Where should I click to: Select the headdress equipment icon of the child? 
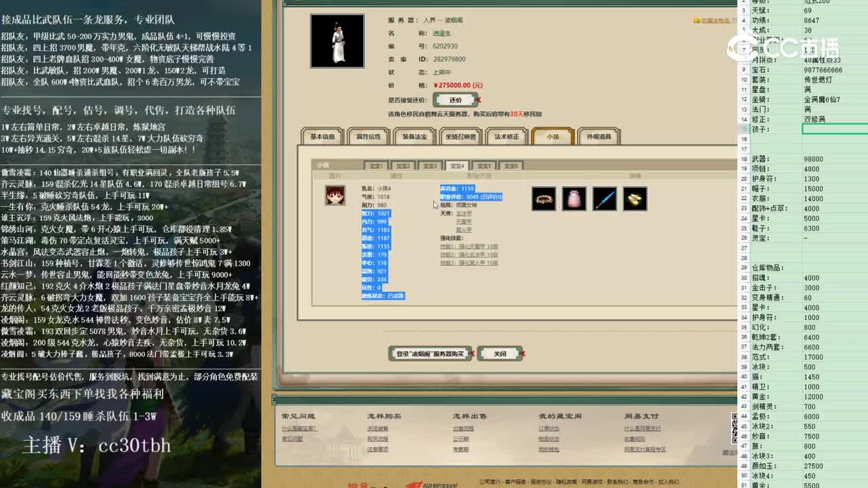543,199
